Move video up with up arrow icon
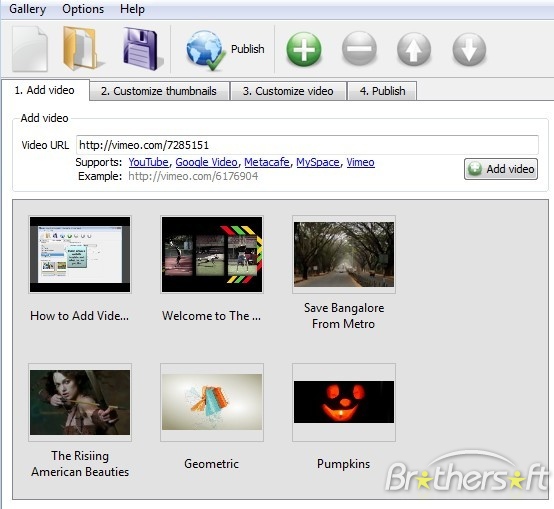The image size is (554, 509). point(414,49)
